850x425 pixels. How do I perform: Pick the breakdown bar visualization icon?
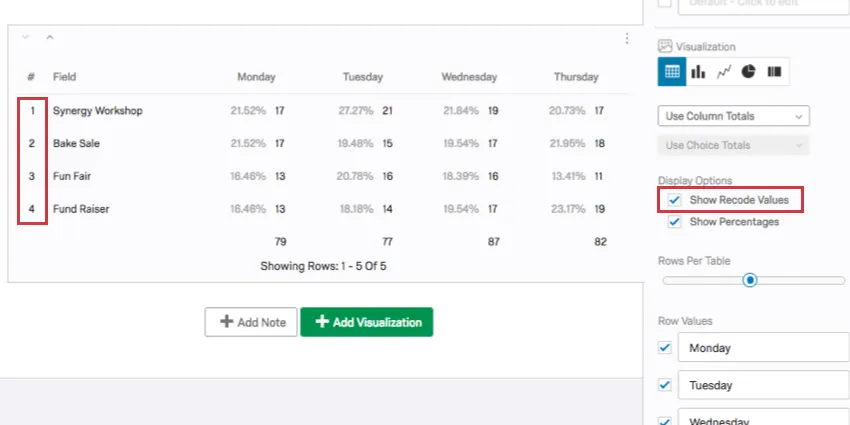click(x=773, y=72)
